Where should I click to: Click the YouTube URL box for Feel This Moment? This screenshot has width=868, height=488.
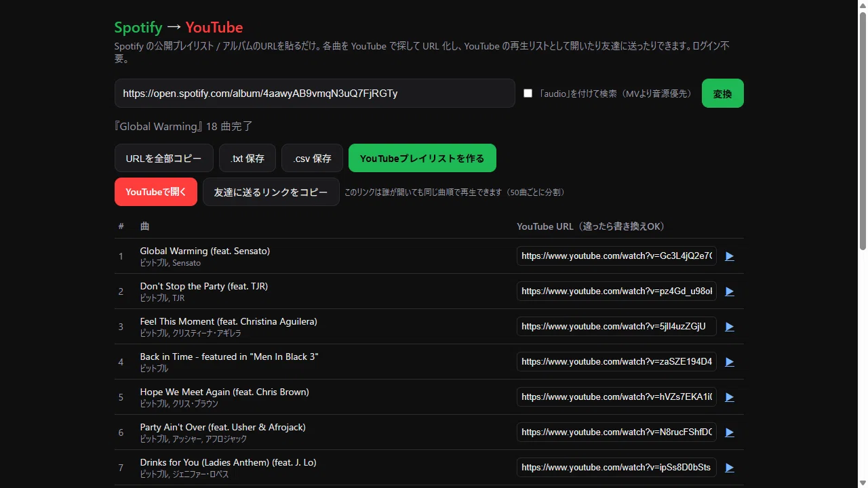(617, 327)
